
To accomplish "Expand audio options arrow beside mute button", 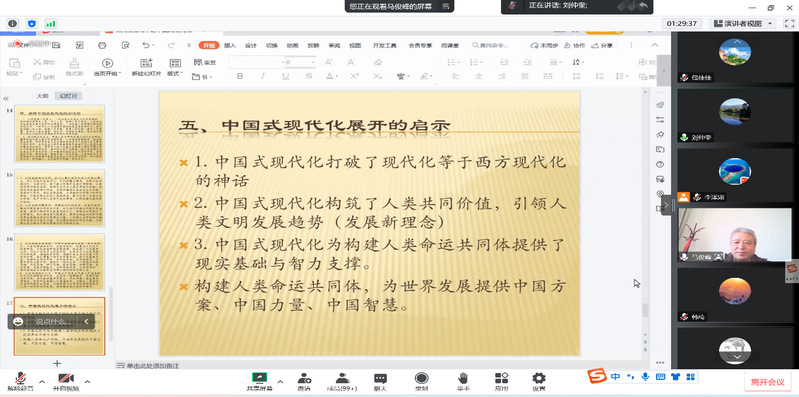I will (42, 381).
